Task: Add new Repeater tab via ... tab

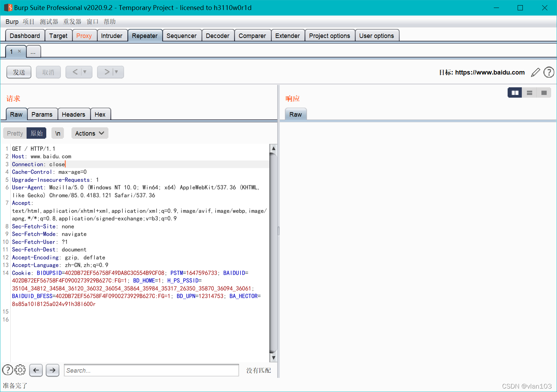Action: pyautogui.click(x=33, y=51)
